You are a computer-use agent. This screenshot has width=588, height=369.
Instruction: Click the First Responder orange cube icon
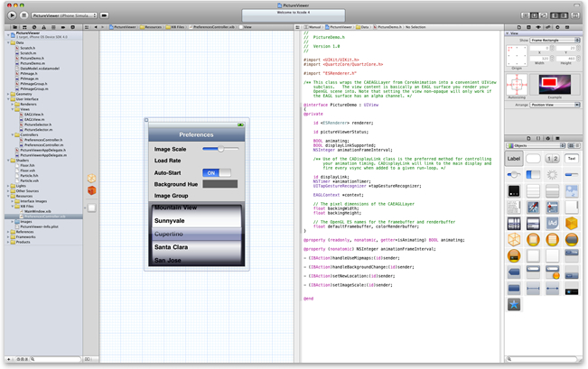[91, 189]
